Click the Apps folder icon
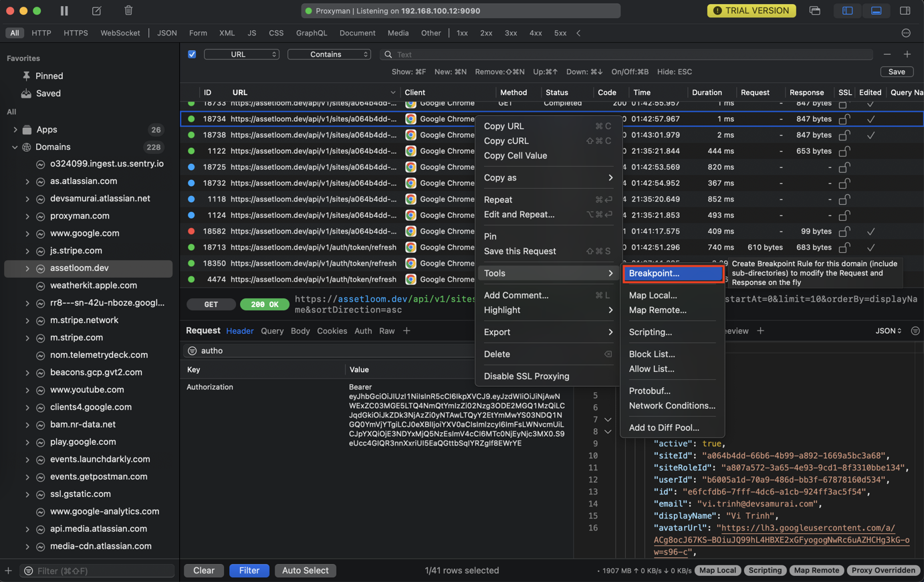This screenshot has width=924, height=582. (x=27, y=130)
